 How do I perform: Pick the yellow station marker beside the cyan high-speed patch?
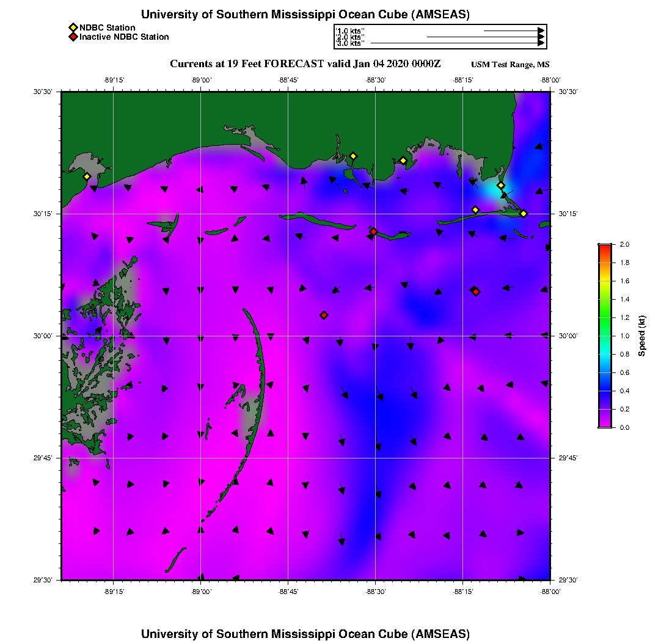tap(500, 186)
